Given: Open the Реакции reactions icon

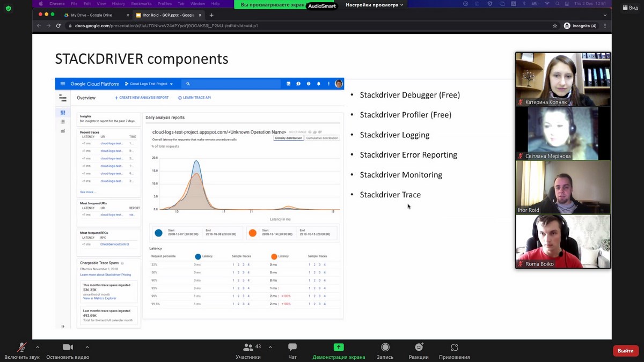Looking at the screenshot, I should [x=419, y=348].
